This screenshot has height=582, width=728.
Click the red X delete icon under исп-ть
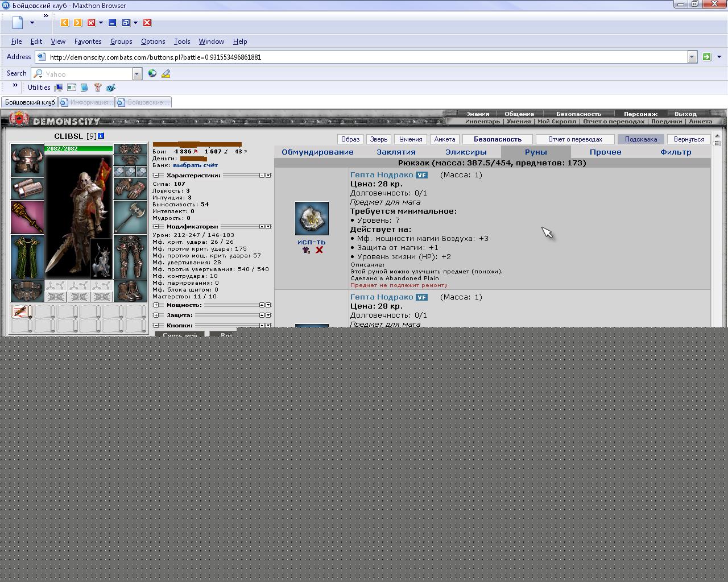pyautogui.click(x=319, y=250)
